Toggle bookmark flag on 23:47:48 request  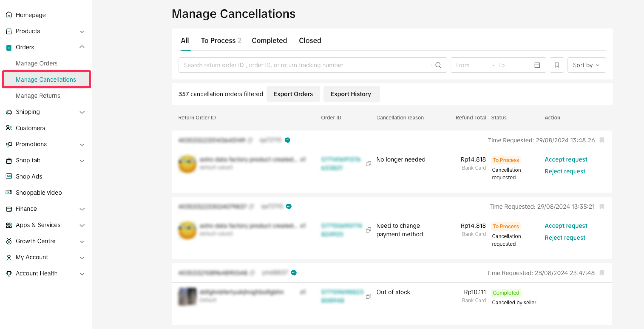click(602, 273)
